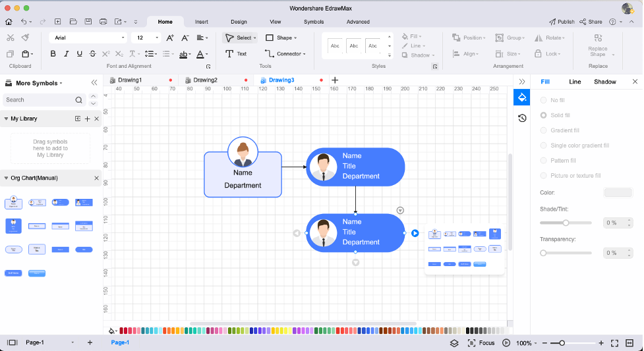Image resolution: width=644 pixels, height=351 pixels.
Task: Switch to the View ribbon tab
Action: 275,22
